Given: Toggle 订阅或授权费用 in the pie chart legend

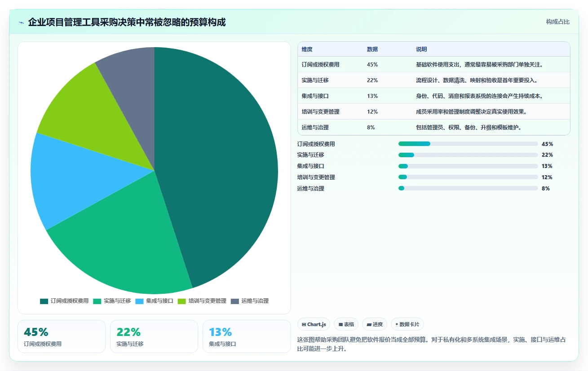Looking at the screenshot, I should tap(64, 301).
